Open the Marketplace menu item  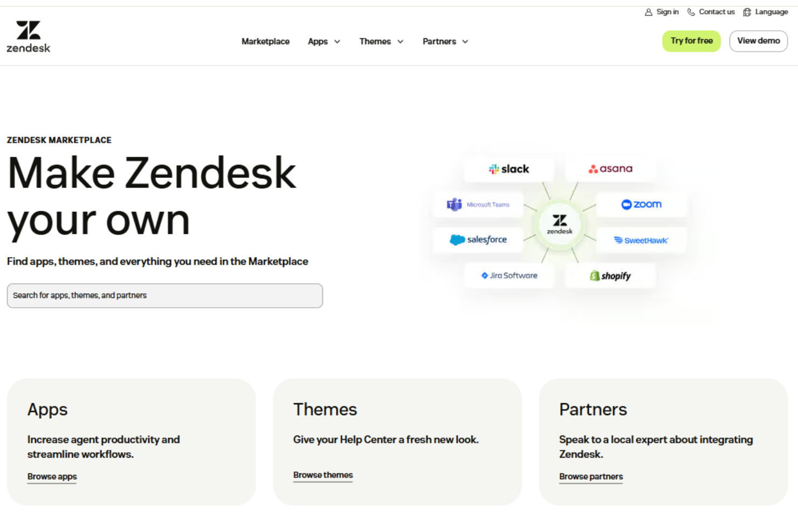tap(265, 41)
